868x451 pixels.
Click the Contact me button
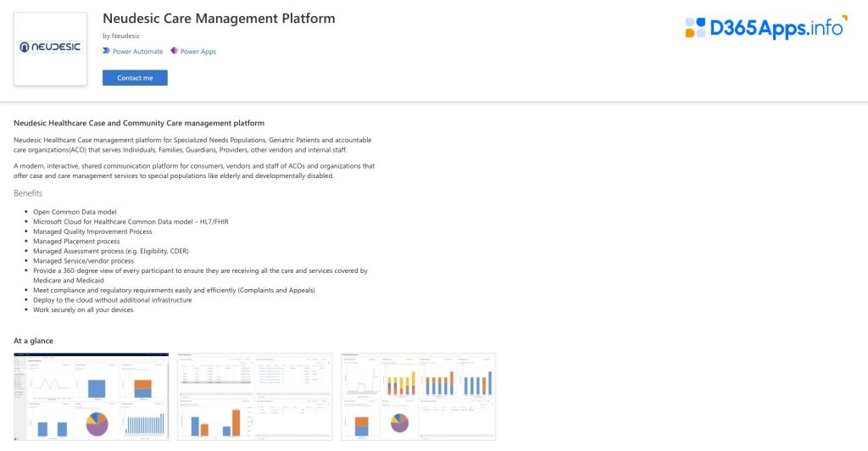click(135, 78)
